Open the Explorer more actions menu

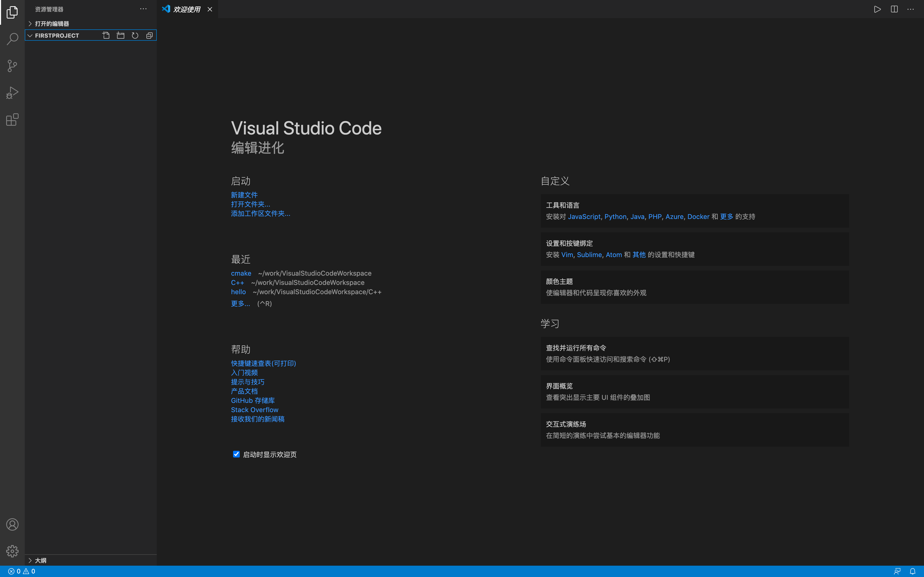coord(143,9)
